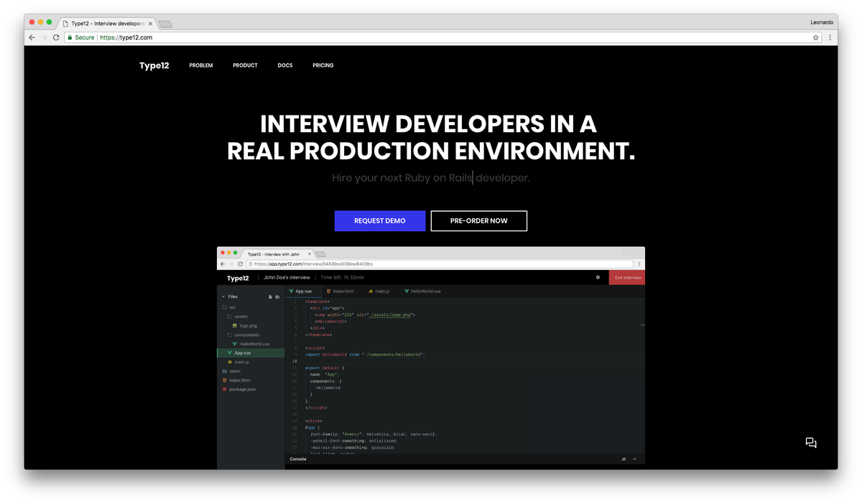Open the chat bubble widget icon
This screenshot has height=504, width=862.
click(x=811, y=443)
